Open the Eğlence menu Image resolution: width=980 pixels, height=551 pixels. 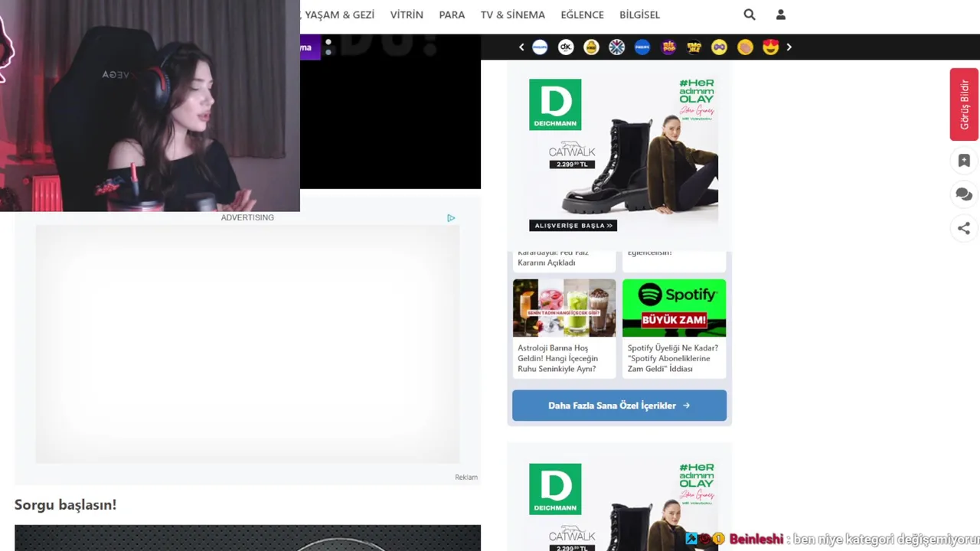point(582,15)
